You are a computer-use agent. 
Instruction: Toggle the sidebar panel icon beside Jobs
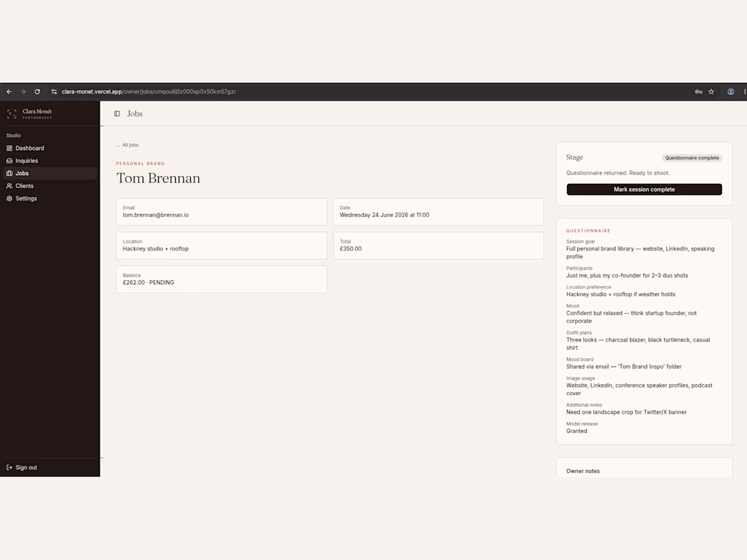(x=117, y=114)
